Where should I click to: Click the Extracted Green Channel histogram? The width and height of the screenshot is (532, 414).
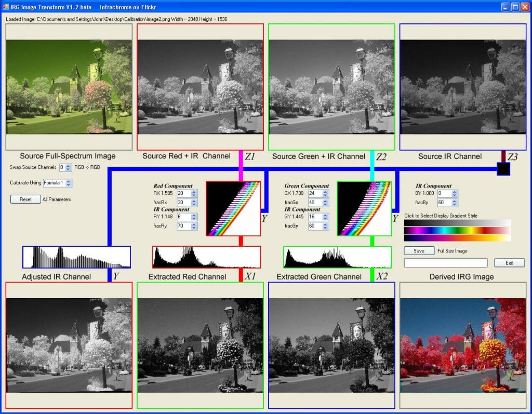[x=338, y=257]
